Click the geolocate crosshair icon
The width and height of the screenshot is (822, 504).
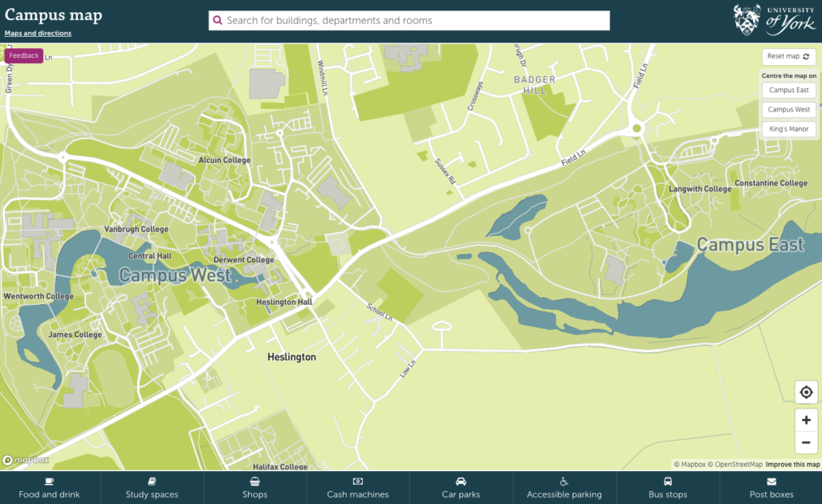(x=806, y=392)
